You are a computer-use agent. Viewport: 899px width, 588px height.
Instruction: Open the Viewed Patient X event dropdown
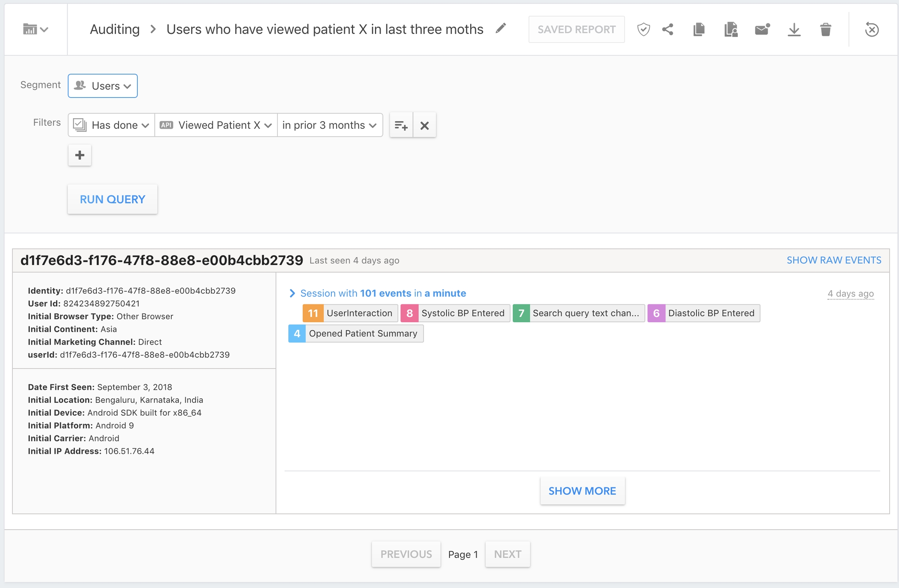(x=216, y=125)
